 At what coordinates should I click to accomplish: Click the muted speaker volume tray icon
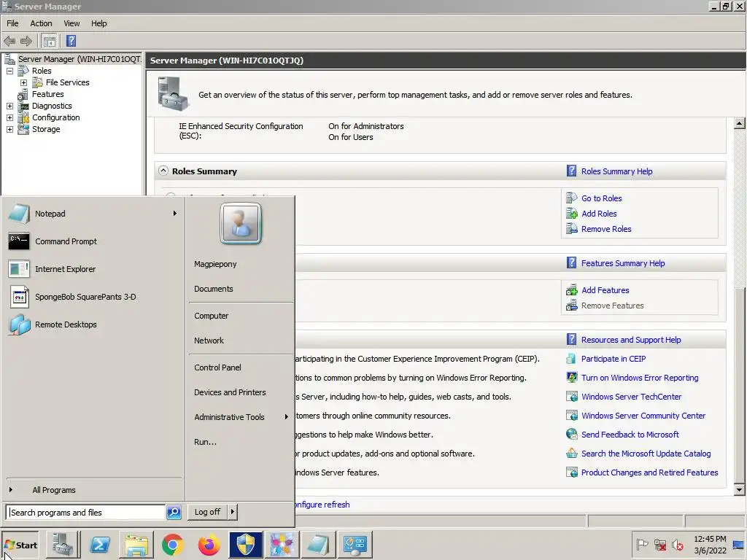pos(678,544)
